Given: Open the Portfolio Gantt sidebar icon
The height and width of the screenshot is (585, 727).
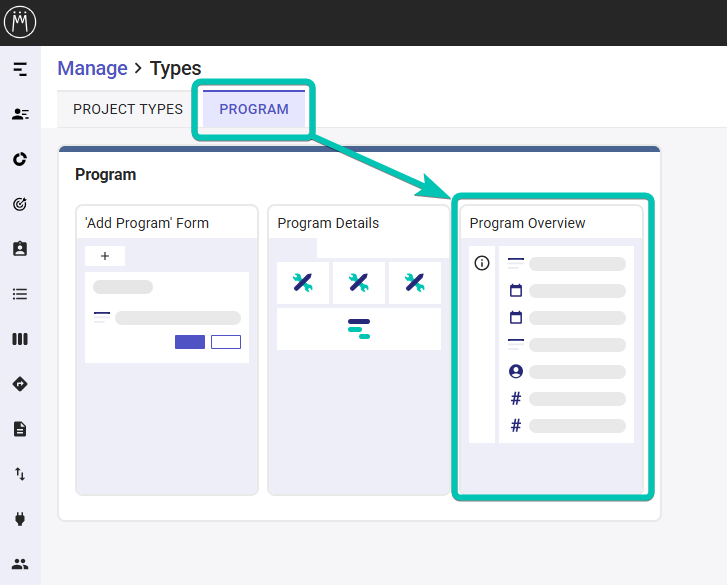Looking at the screenshot, I should point(20,69).
